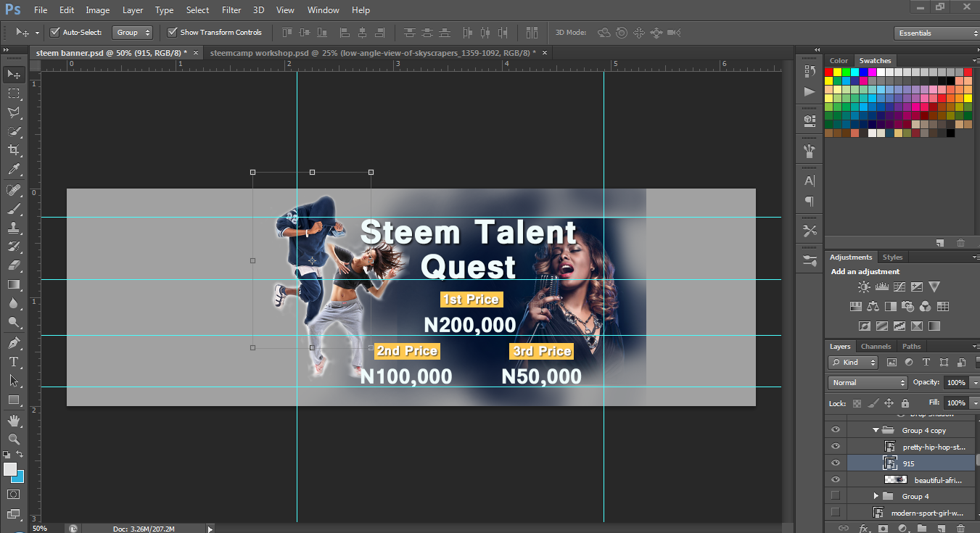The height and width of the screenshot is (533, 980).
Task: Select the Clone Stamp tool
Action: (x=14, y=228)
